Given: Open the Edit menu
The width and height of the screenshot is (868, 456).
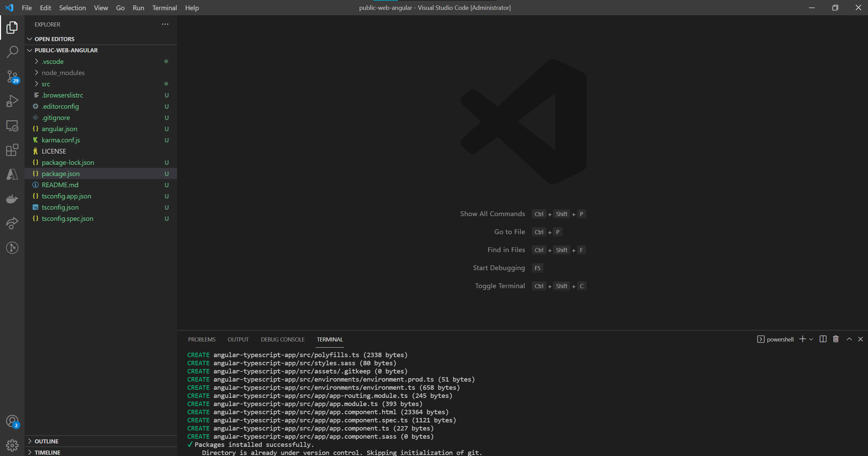Looking at the screenshot, I should [x=46, y=7].
